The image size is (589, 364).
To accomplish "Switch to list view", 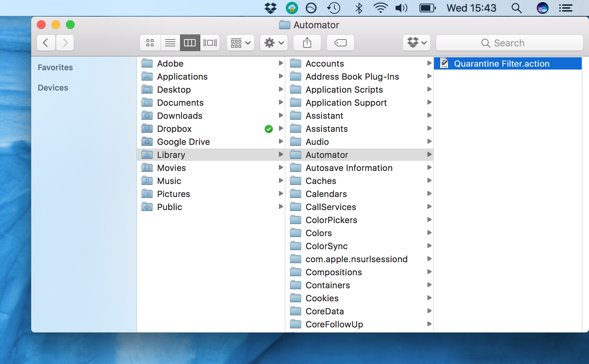I will 170,43.
